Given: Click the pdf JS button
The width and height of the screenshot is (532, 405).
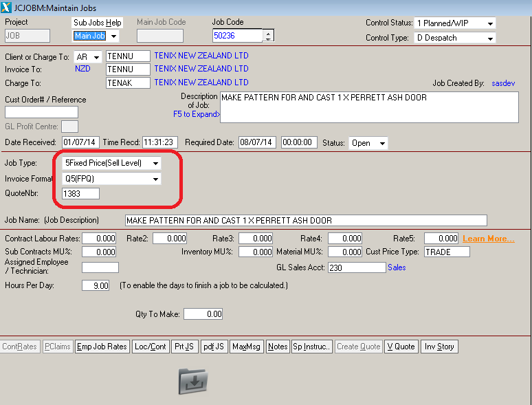Looking at the screenshot, I should (214, 347).
